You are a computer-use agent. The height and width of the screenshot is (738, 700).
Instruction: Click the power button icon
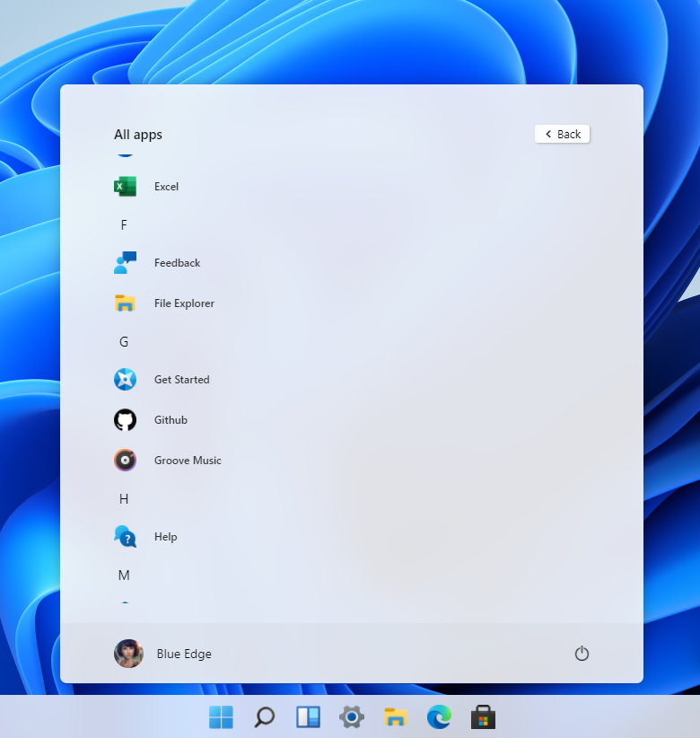pos(582,654)
